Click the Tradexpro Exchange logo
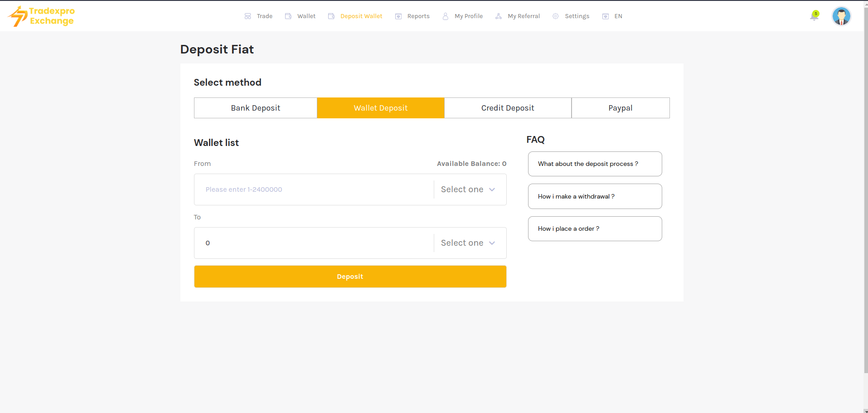 pyautogui.click(x=41, y=16)
